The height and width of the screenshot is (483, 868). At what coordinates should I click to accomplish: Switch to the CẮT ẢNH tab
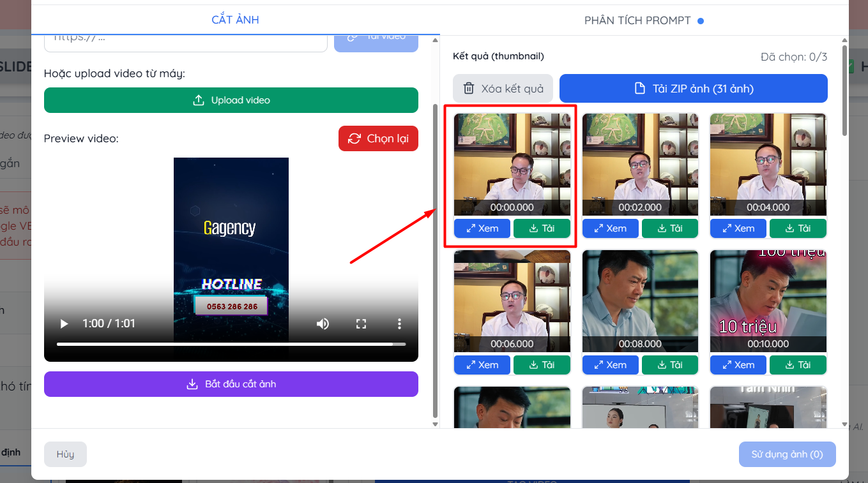tap(235, 20)
